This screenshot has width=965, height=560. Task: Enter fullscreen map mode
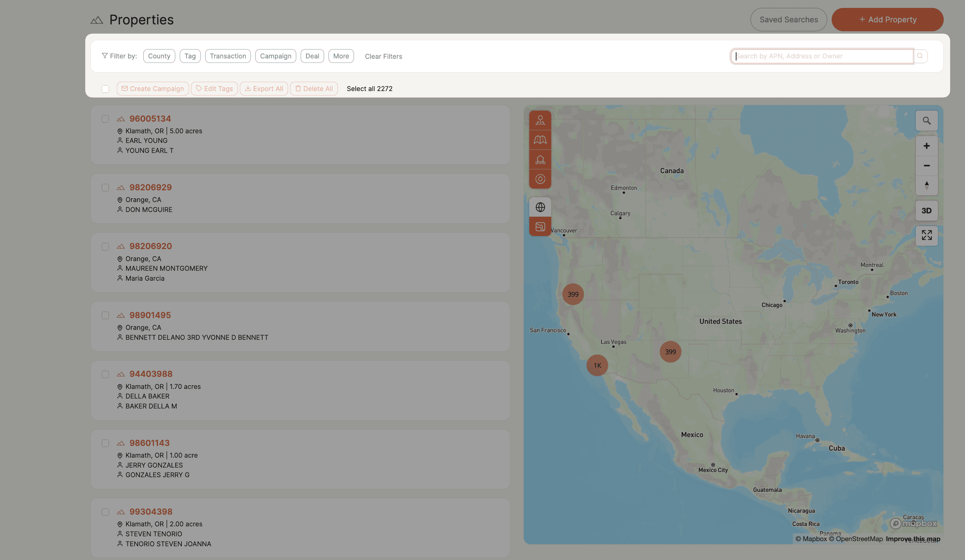tap(926, 235)
